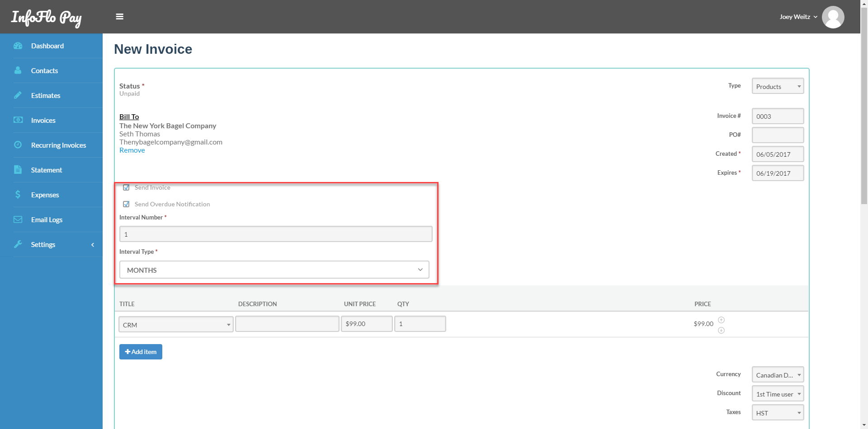
Task: Open the Discount 1st Time user dropdown
Action: click(x=778, y=394)
